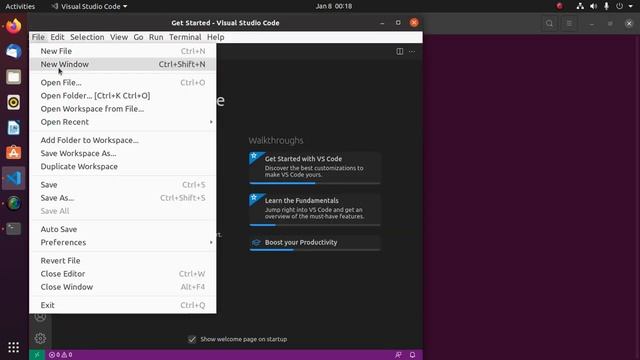Image resolution: width=640 pixels, height=360 pixels.
Task: Open the Help menu
Action: [216, 37]
